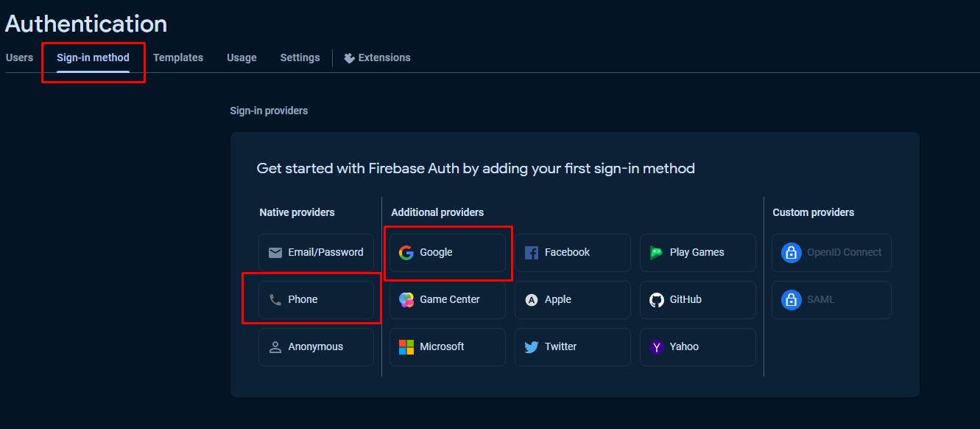The image size is (980, 429).
Task: Click the Game Center bubble icon
Action: coord(406,300)
